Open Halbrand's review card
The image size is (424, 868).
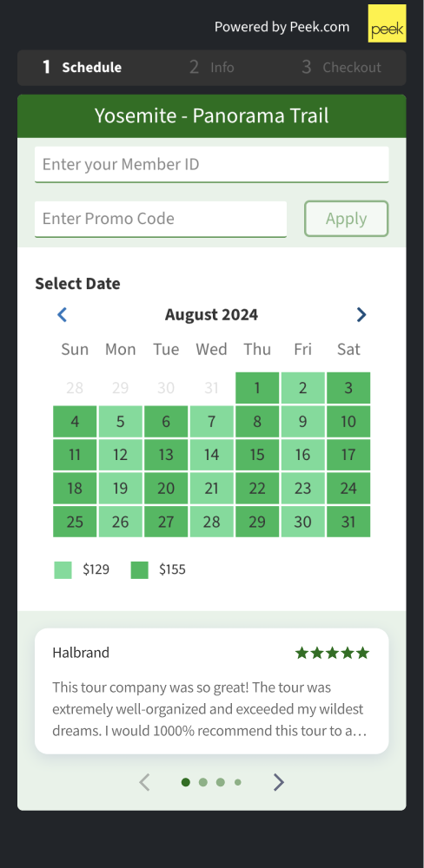(x=212, y=691)
